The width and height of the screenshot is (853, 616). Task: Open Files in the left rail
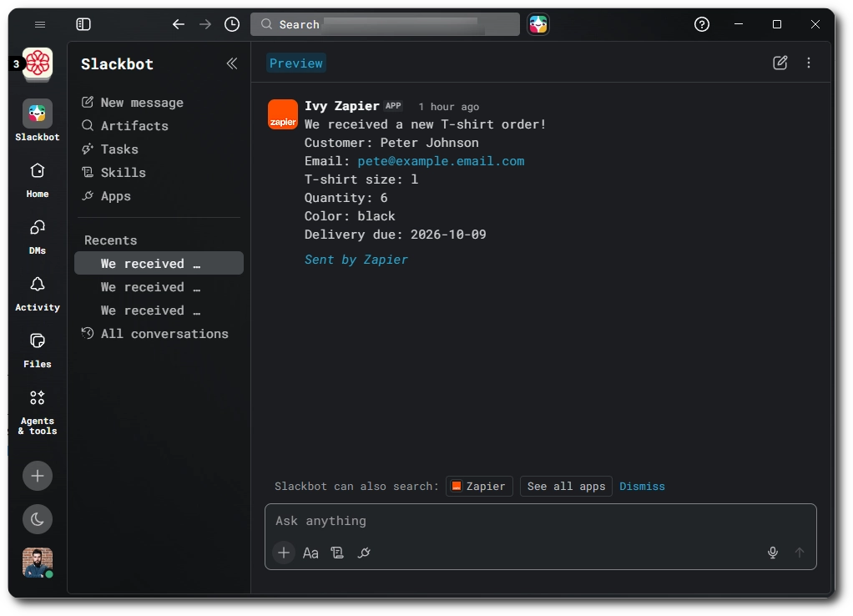click(38, 351)
